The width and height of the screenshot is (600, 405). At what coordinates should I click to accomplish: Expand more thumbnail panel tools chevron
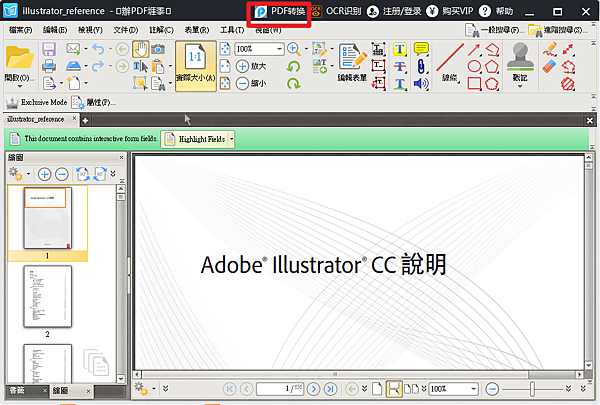[x=113, y=174]
